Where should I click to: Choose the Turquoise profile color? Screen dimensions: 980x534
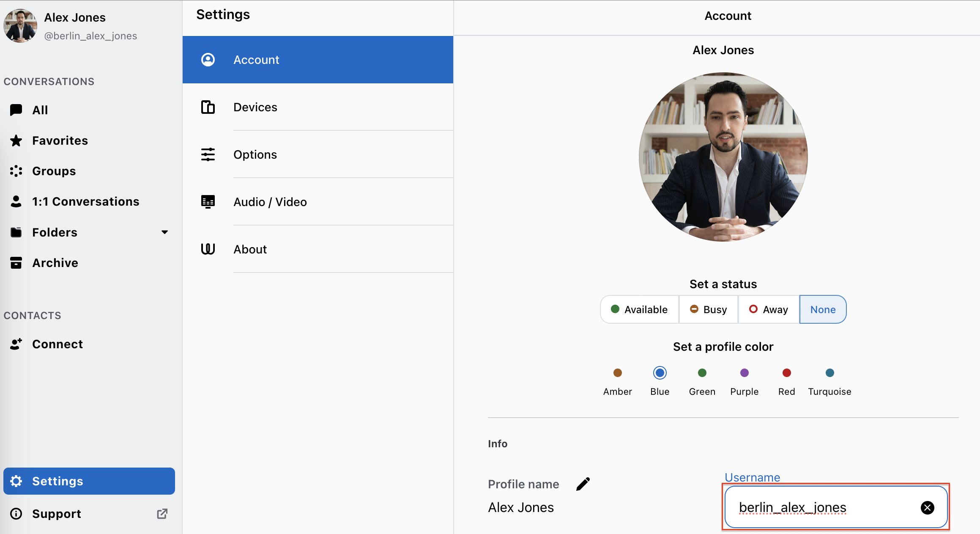click(830, 373)
